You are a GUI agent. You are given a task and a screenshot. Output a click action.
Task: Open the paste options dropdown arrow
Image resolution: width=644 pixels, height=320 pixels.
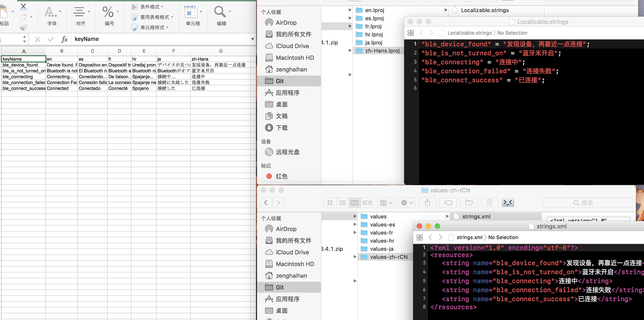pyautogui.click(x=13, y=11)
